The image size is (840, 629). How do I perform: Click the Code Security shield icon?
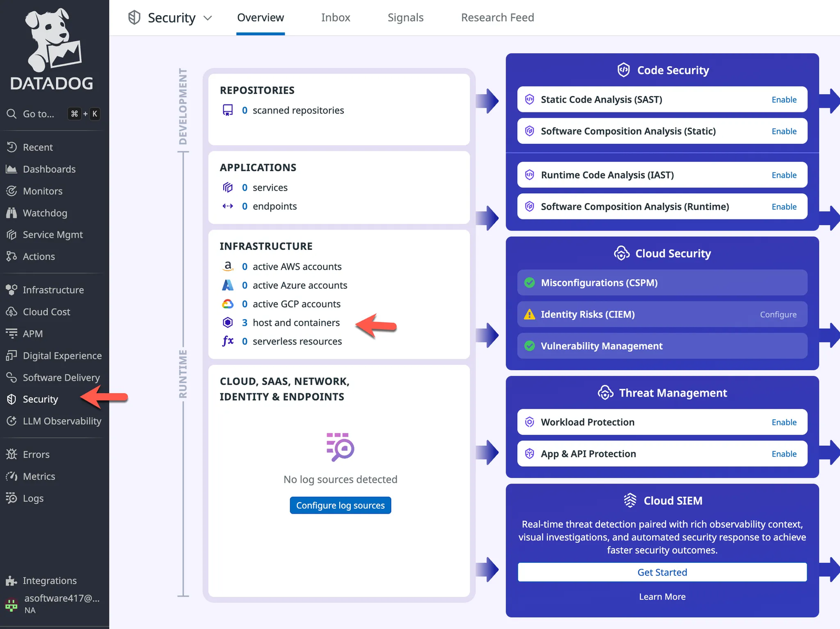click(x=624, y=69)
